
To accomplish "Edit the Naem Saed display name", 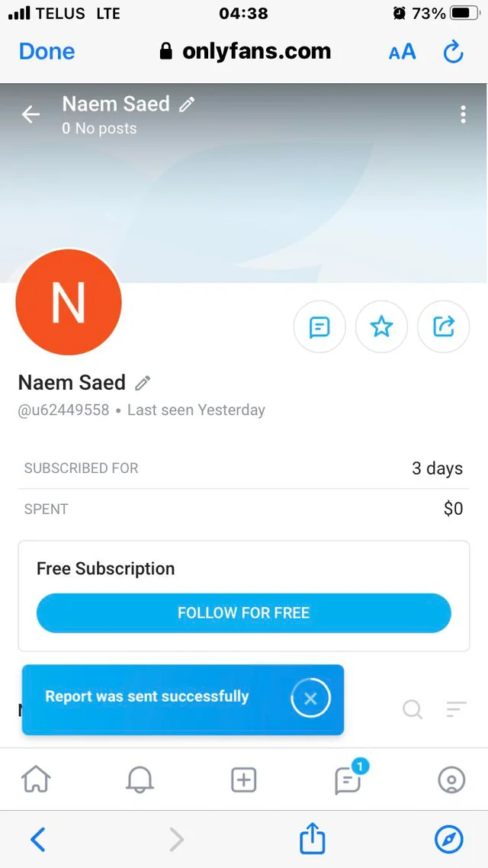I will (x=142, y=382).
